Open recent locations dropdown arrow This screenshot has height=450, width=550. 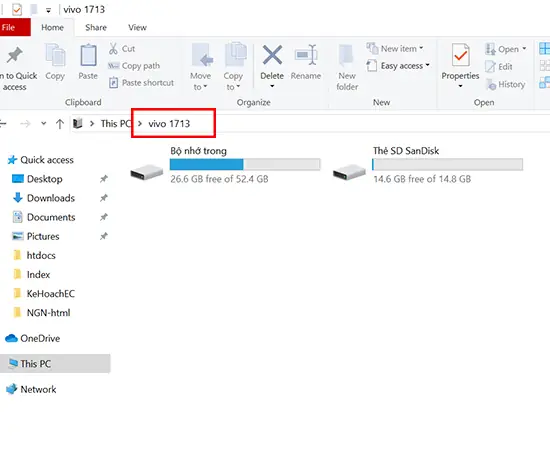click(43, 123)
